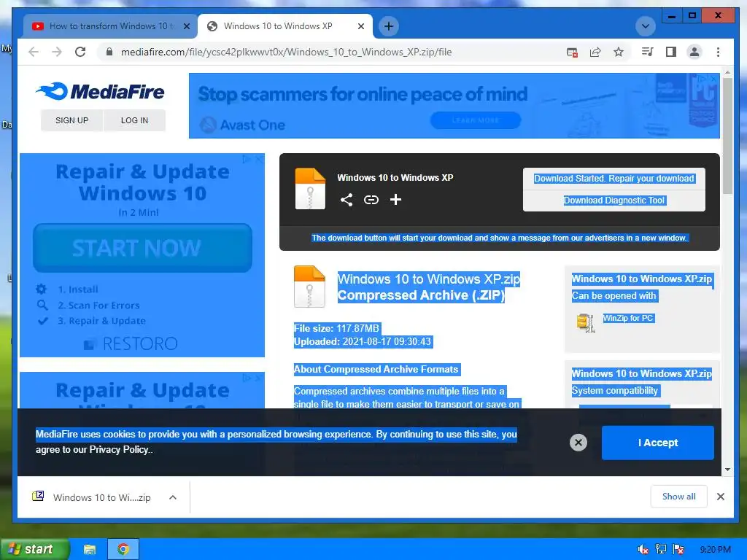Screen dimensions: 747x560
Task: Click the WinZip application icon
Action: coord(586,322)
